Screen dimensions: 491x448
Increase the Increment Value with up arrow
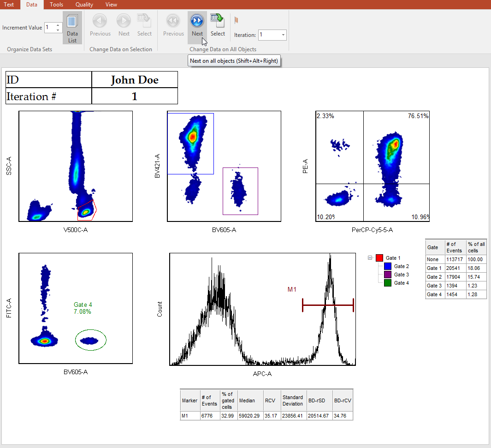click(58, 25)
